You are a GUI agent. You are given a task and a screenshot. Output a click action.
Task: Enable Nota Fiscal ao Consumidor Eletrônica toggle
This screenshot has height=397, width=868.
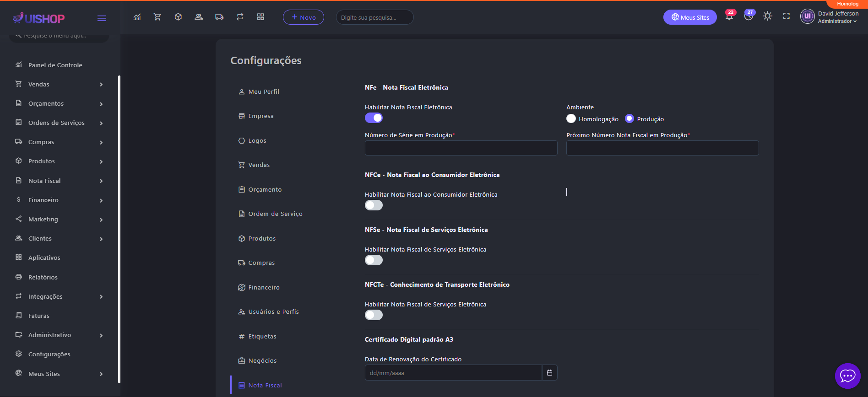(374, 205)
